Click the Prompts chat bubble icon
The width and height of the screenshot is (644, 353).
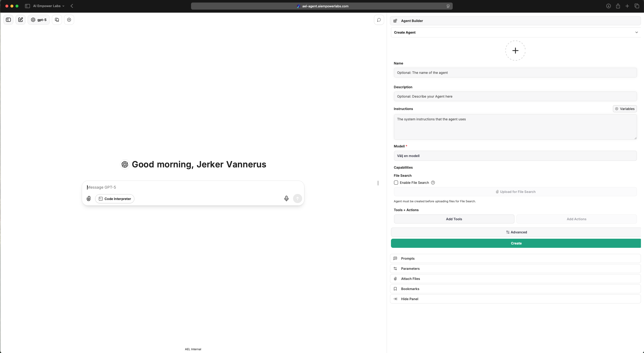[x=395, y=258]
